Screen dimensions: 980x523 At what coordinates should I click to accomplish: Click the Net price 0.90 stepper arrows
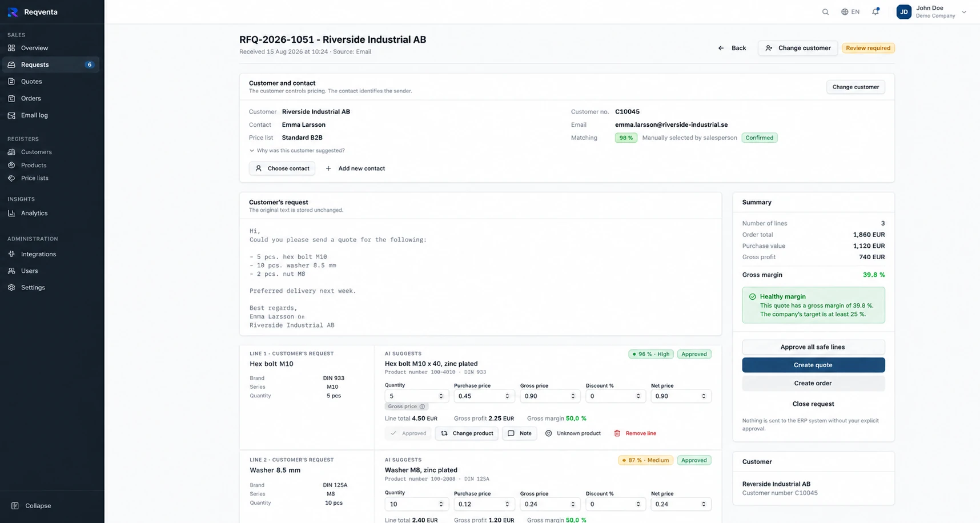[704, 396]
